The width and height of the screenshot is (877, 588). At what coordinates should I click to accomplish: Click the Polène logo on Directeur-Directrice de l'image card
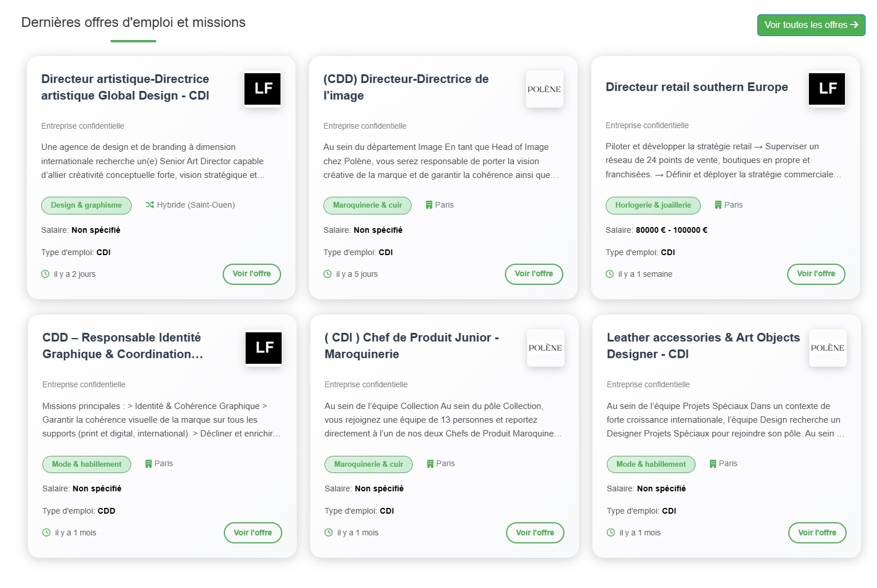[x=544, y=89]
